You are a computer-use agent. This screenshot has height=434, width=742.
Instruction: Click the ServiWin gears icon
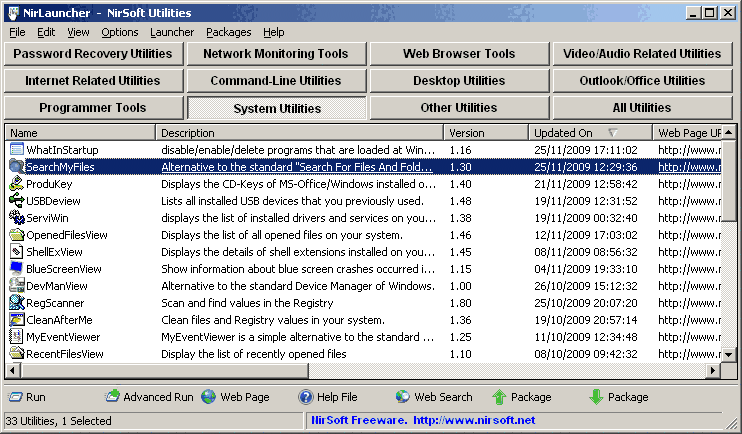(17, 218)
